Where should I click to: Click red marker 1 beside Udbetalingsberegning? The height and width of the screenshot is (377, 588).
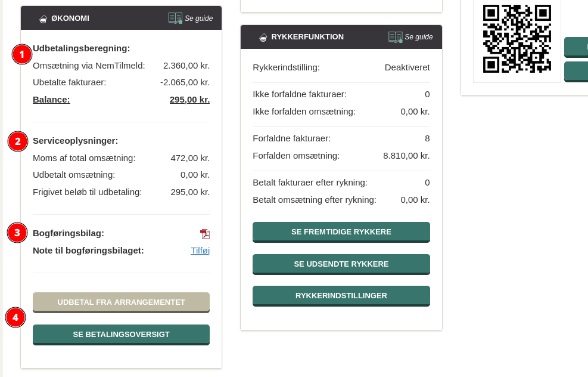[22, 55]
